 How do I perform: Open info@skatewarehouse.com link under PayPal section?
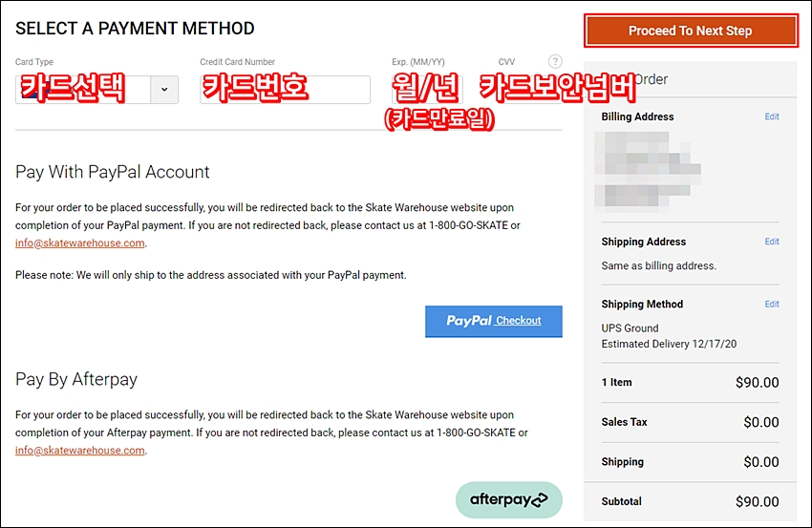click(79, 243)
